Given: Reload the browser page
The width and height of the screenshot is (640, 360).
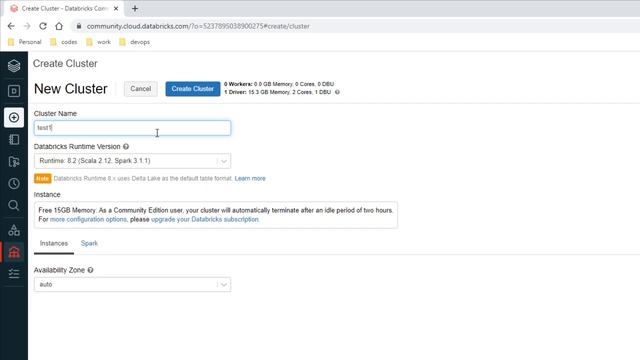Looking at the screenshot, I should [x=43, y=26].
